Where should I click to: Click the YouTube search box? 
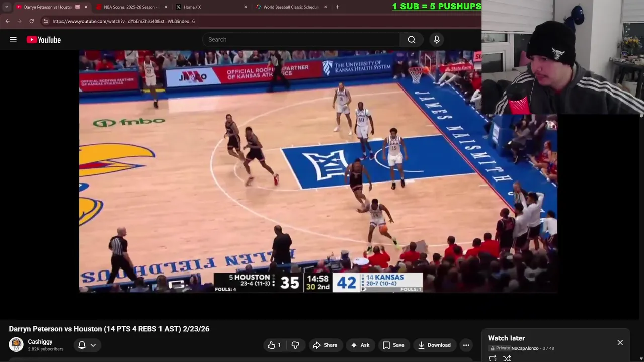point(301,40)
